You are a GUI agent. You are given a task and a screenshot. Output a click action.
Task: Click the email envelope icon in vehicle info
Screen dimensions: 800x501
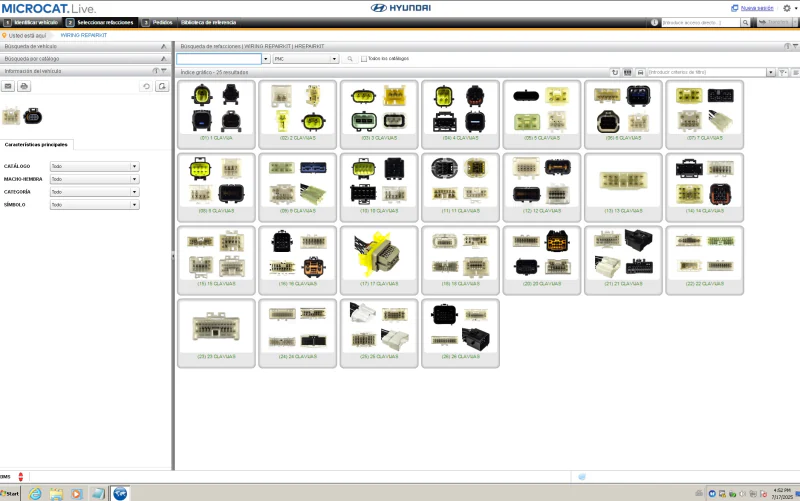8,87
